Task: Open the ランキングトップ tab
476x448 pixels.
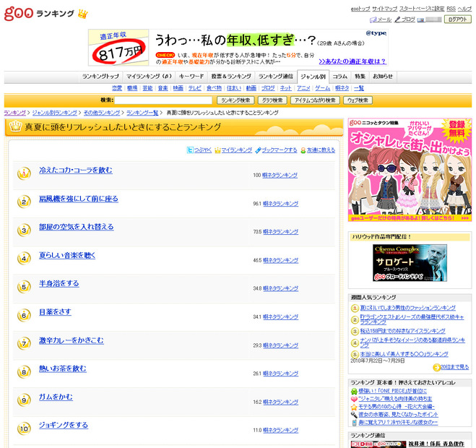Action: pyautogui.click(x=100, y=77)
